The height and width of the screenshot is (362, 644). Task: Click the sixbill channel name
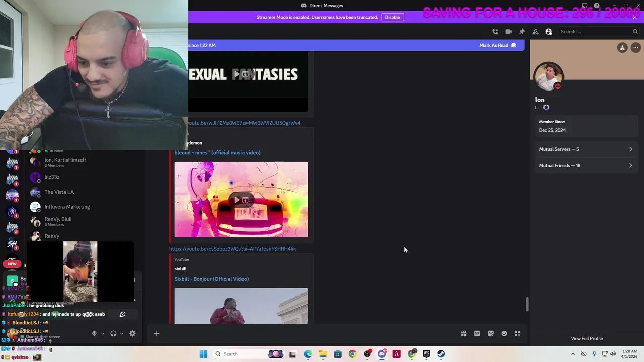tap(180, 269)
